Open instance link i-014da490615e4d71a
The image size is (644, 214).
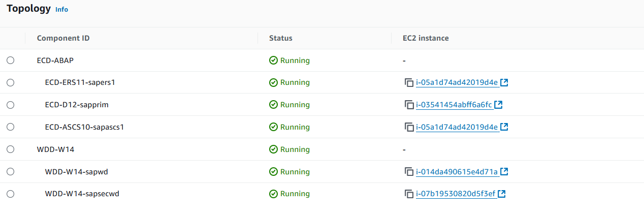(x=457, y=172)
